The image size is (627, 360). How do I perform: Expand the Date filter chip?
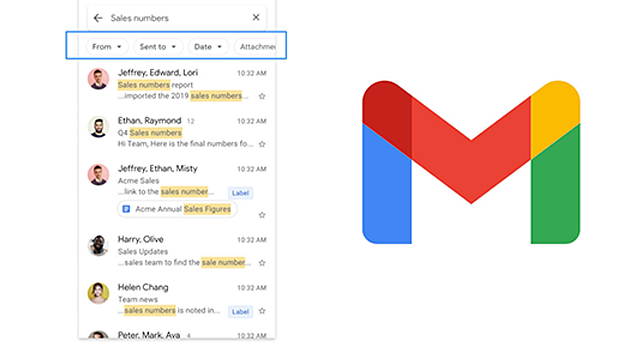click(208, 47)
